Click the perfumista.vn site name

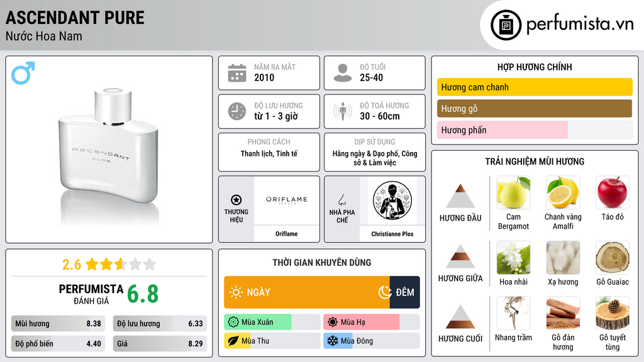coord(580,25)
